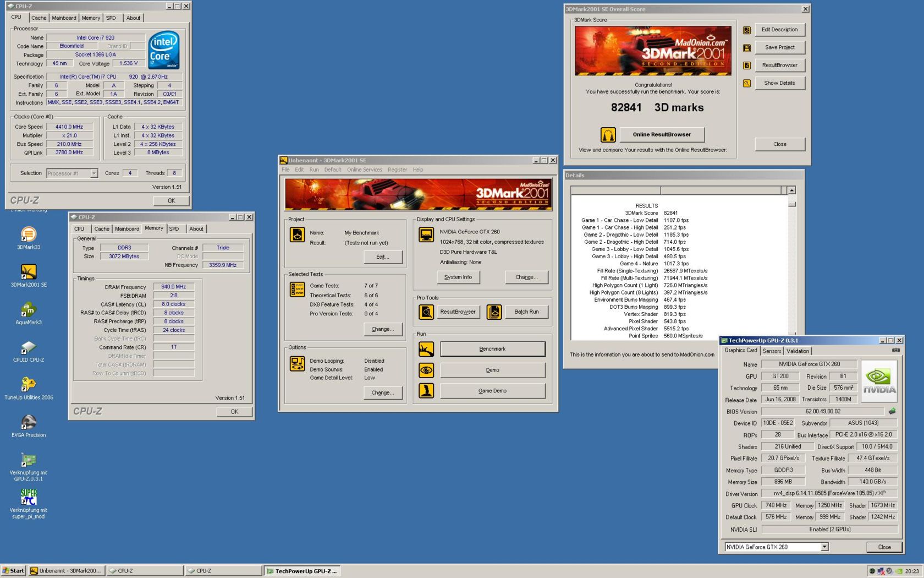Image resolution: width=924 pixels, height=578 pixels.
Task: Open the Online Services menu in 3DMark2001
Action: pyautogui.click(x=365, y=170)
